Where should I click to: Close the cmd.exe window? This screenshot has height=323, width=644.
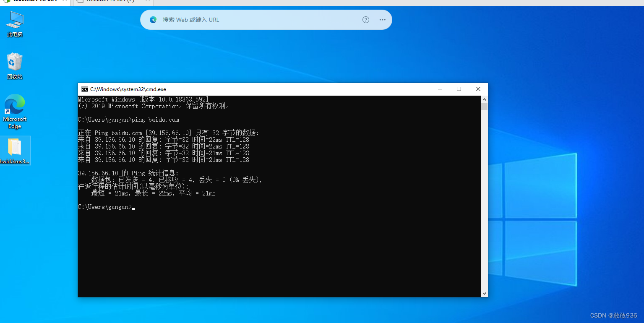(x=478, y=89)
